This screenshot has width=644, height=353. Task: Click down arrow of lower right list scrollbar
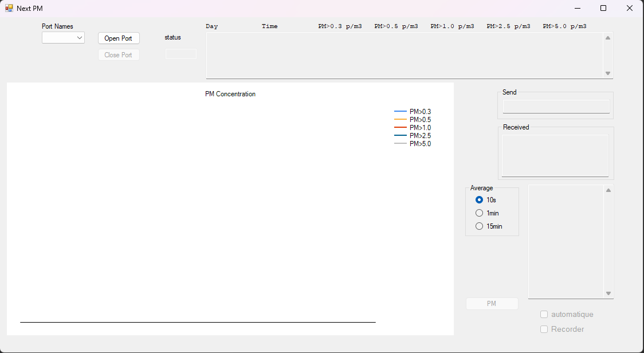[x=608, y=293]
